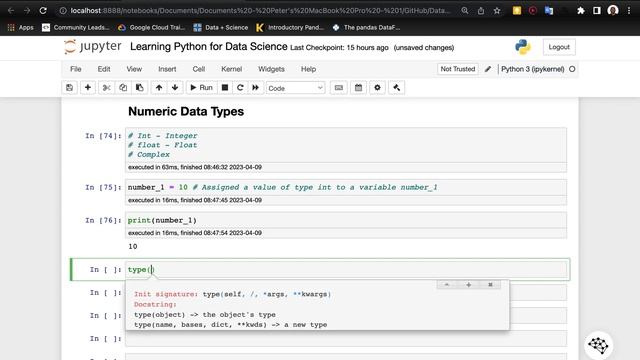Copy selected cells icon
This screenshot has height=360, width=640.
tap(123, 88)
